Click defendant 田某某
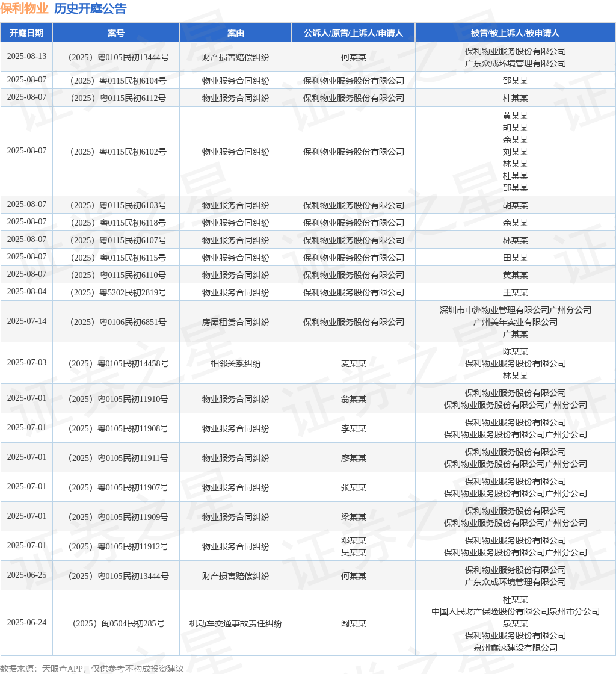 coord(515,258)
